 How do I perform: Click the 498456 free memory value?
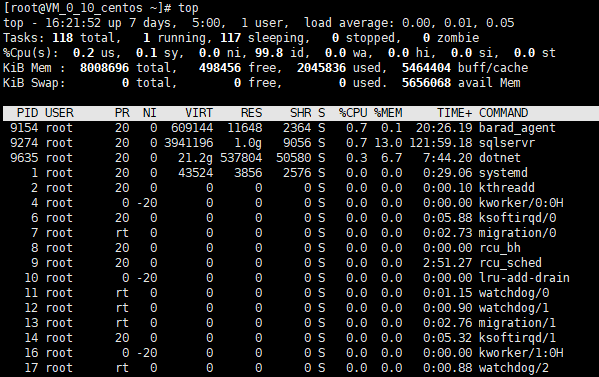220,68
